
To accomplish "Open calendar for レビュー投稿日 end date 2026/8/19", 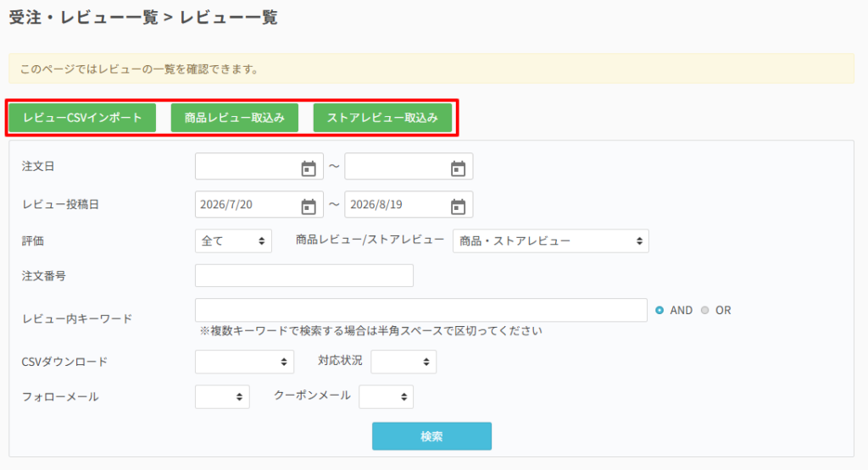I will click(458, 207).
